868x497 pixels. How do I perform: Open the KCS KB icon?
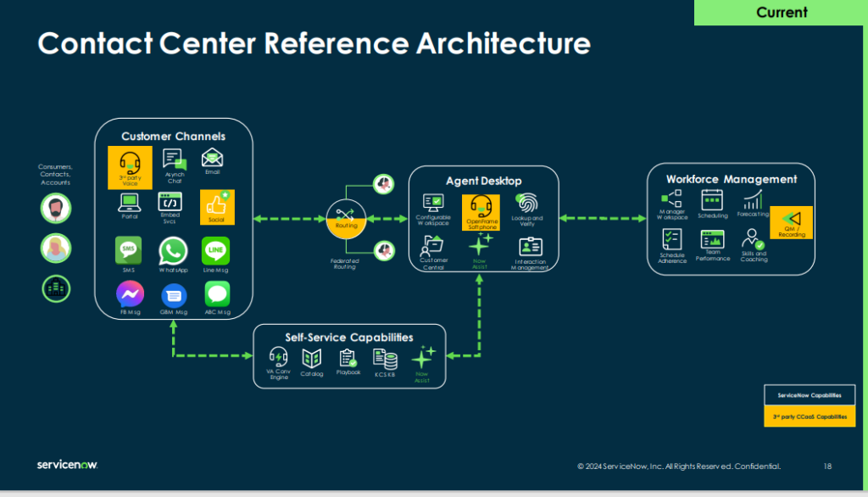click(386, 357)
